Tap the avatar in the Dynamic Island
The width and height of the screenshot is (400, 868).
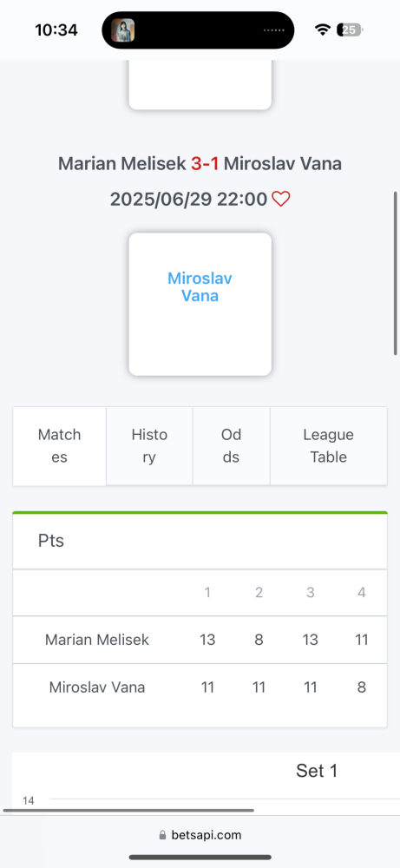pos(123,30)
